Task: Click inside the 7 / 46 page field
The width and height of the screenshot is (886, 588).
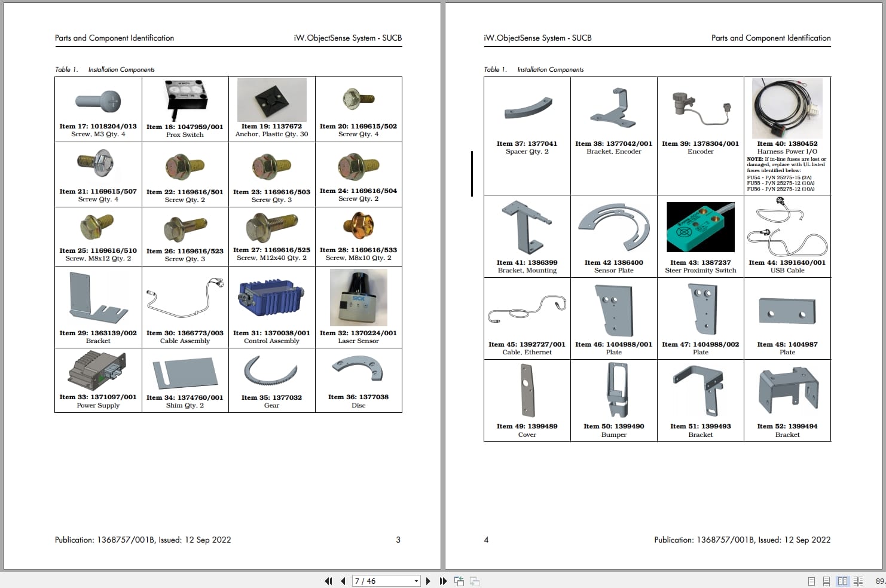Action: (377, 580)
